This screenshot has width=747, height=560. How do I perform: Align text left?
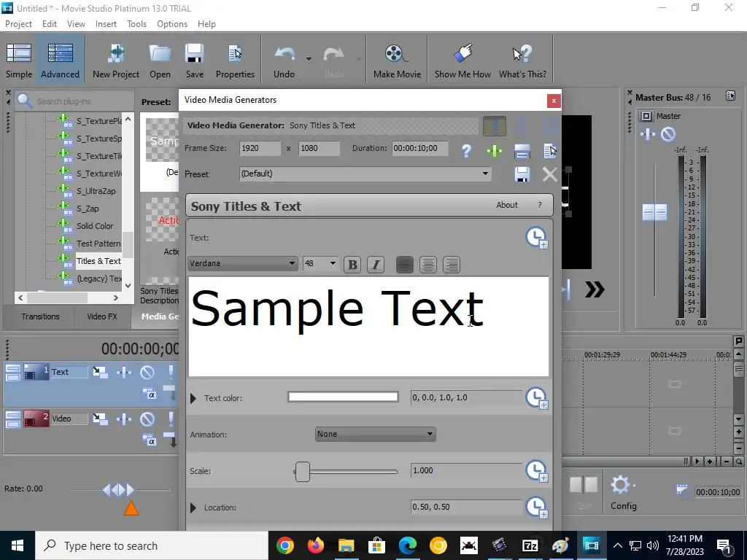404,265
